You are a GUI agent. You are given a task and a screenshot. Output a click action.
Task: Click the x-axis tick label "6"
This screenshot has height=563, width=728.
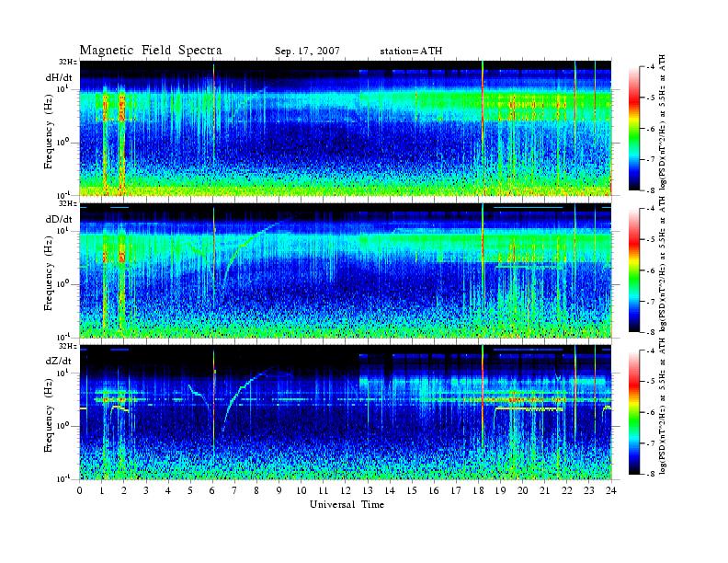click(212, 490)
